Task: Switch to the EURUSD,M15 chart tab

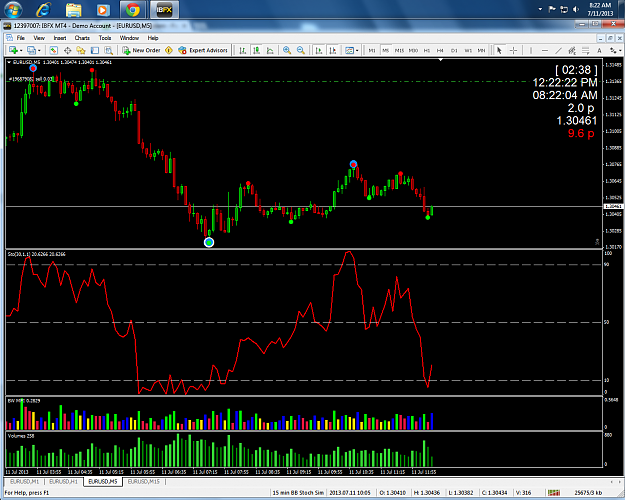Action: 143,482
